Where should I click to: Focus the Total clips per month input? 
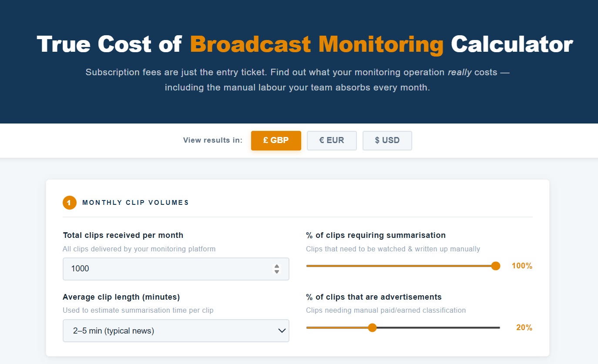(165, 269)
